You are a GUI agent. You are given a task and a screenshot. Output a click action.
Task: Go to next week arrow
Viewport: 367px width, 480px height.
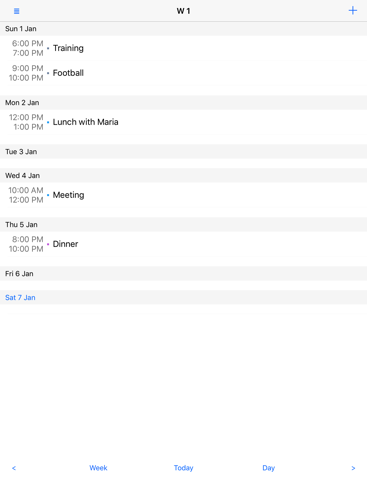pos(353,468)
